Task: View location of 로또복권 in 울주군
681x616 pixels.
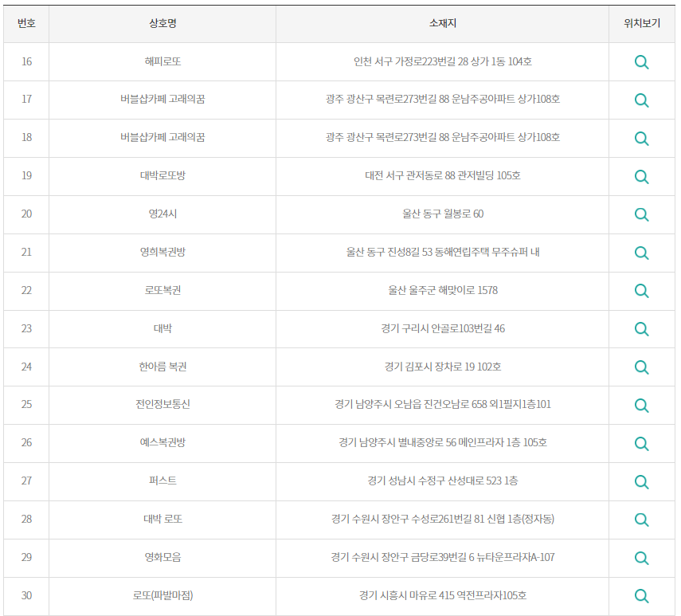Action: point(641,291)
